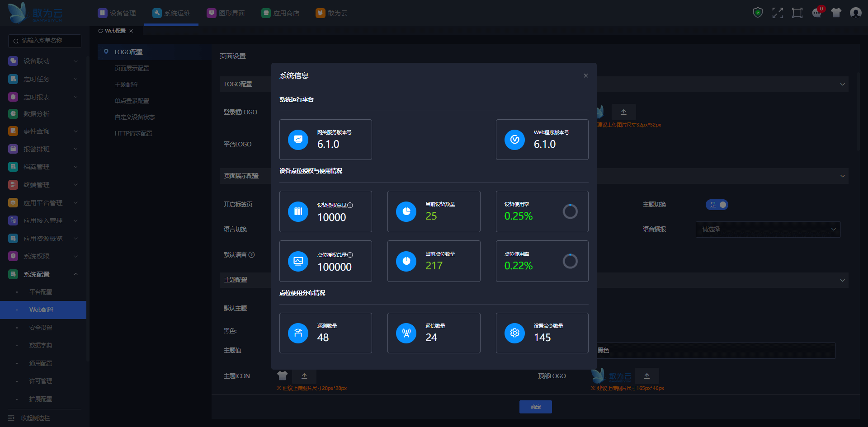The height and width of the screenshot is (427, 868).
Task: Click the 顶部LOGO preview thumbnail
Action: click(x=611, y=376)
